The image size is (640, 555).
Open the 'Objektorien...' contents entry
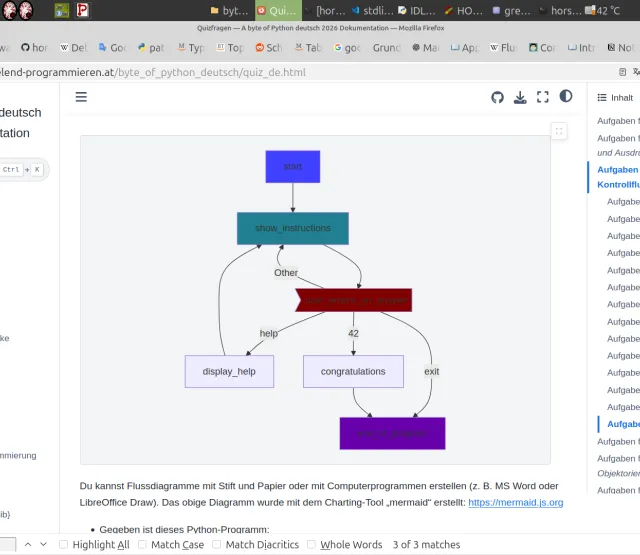click(x=618, y=473)
